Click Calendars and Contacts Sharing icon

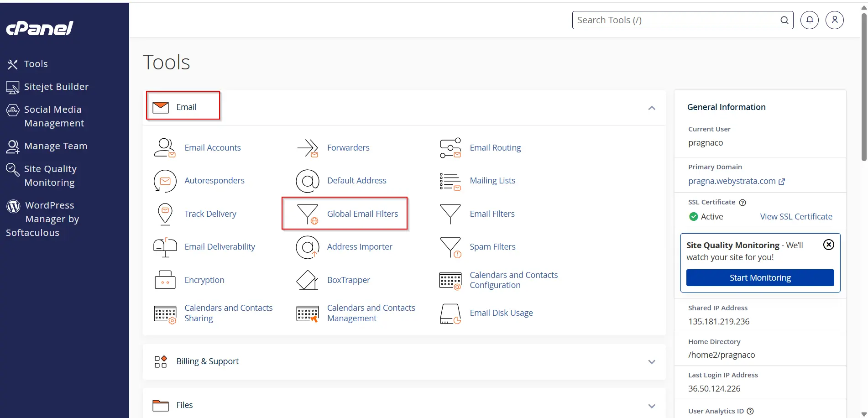coord(165,315)
